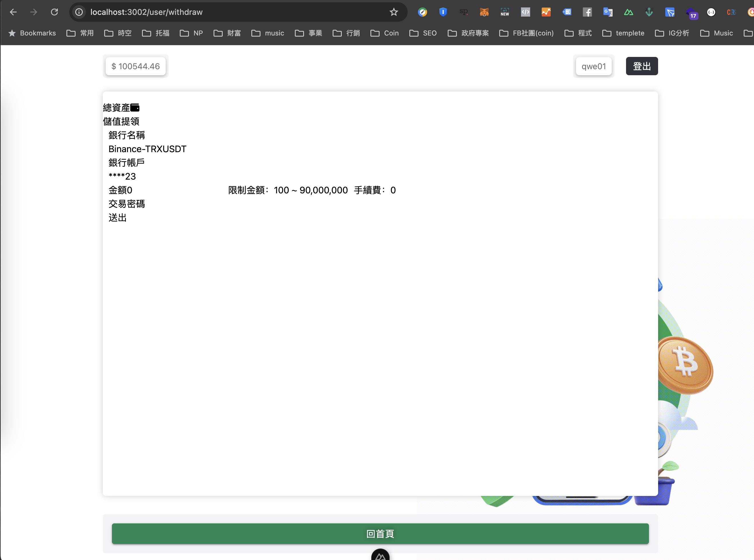
Task: Click the Facebook extension icon
Action: (587, 12)
